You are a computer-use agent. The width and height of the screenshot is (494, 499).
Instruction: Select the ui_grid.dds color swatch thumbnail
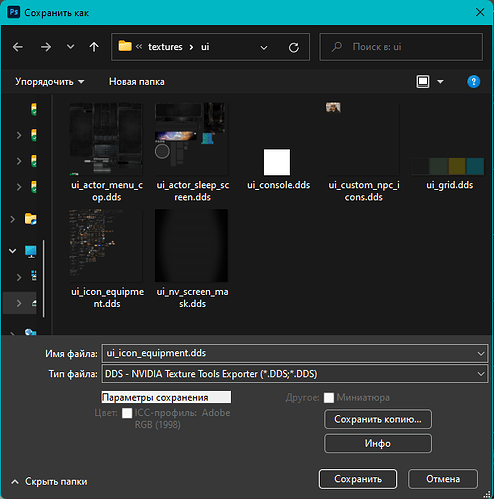point(448,166)
